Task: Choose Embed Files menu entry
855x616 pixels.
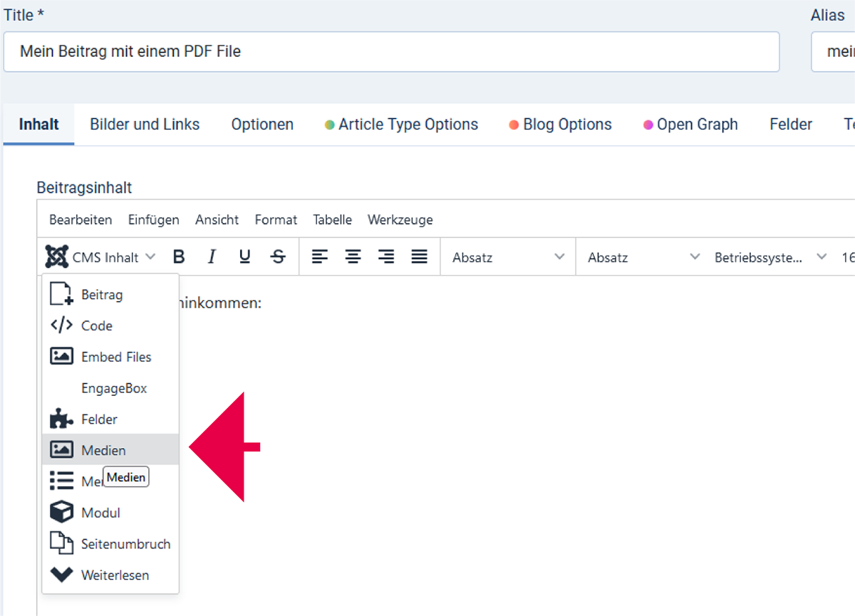Action: [x=115, y=357]
